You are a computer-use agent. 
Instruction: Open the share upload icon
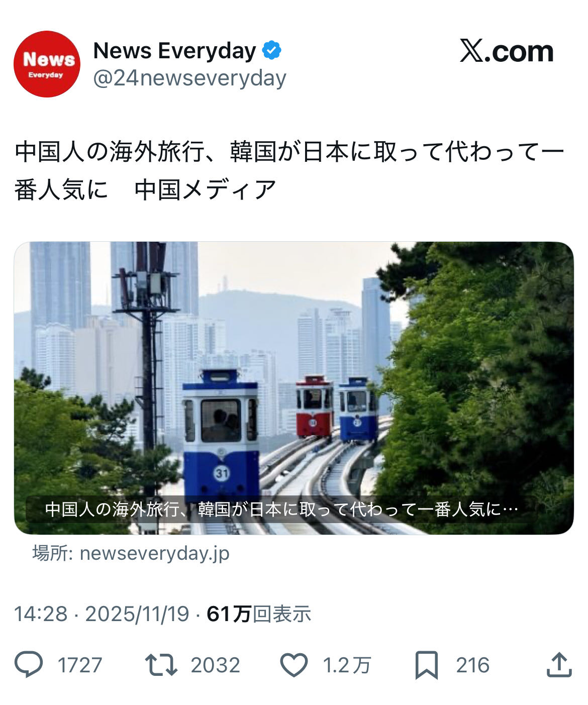559,664
